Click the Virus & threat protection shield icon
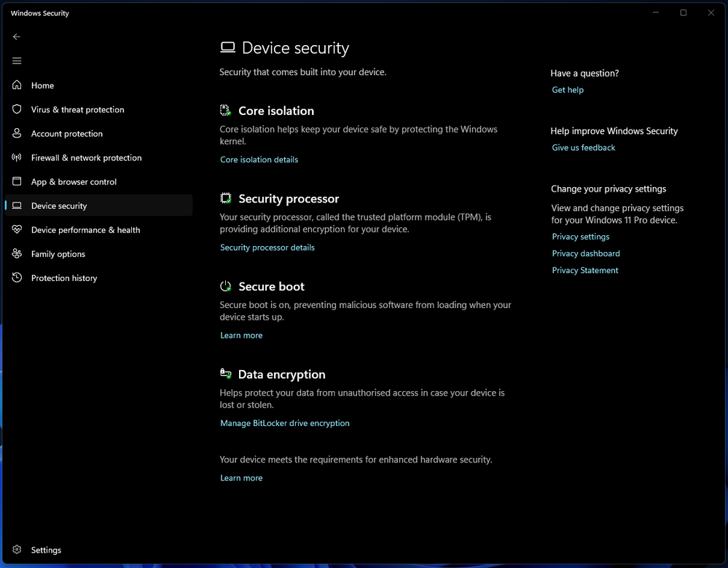This screenshot has width=728, height=568. (17, 109)
